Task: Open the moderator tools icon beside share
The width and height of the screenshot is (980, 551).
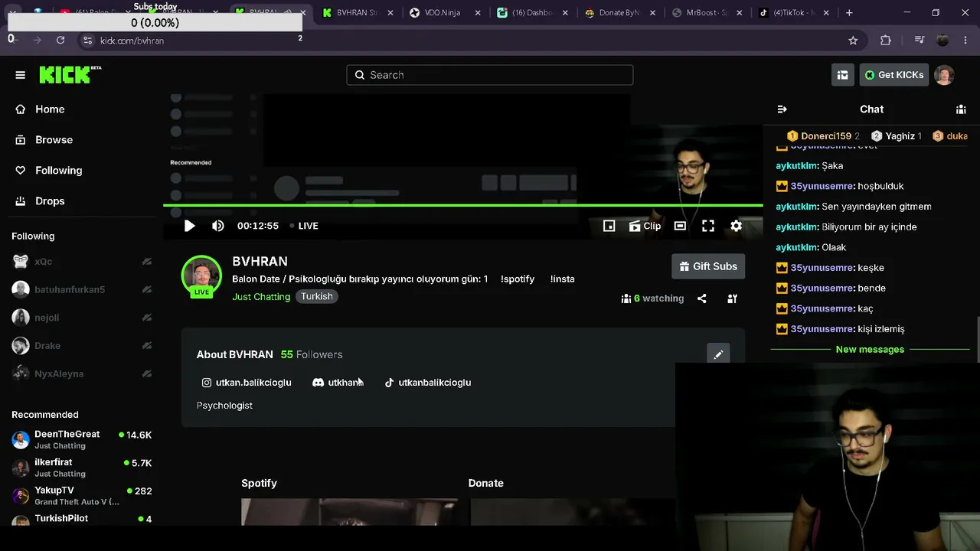Action: (x=733, y=298)
